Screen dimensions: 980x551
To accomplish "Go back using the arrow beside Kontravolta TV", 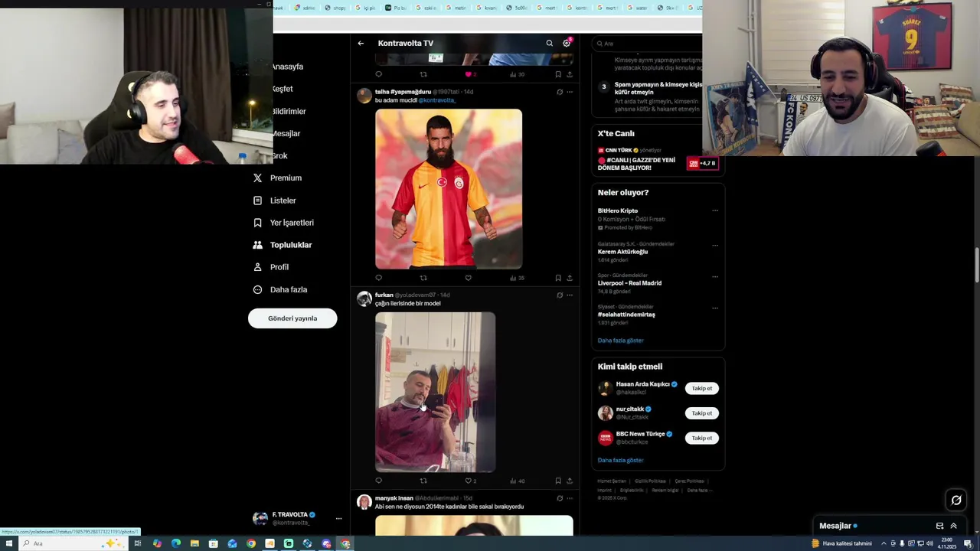I will [x=361, y=44].
